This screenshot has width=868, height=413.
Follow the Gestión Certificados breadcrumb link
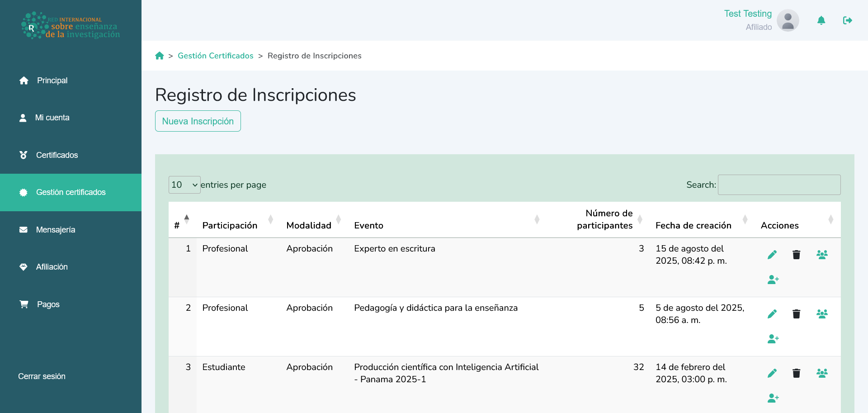215,56
